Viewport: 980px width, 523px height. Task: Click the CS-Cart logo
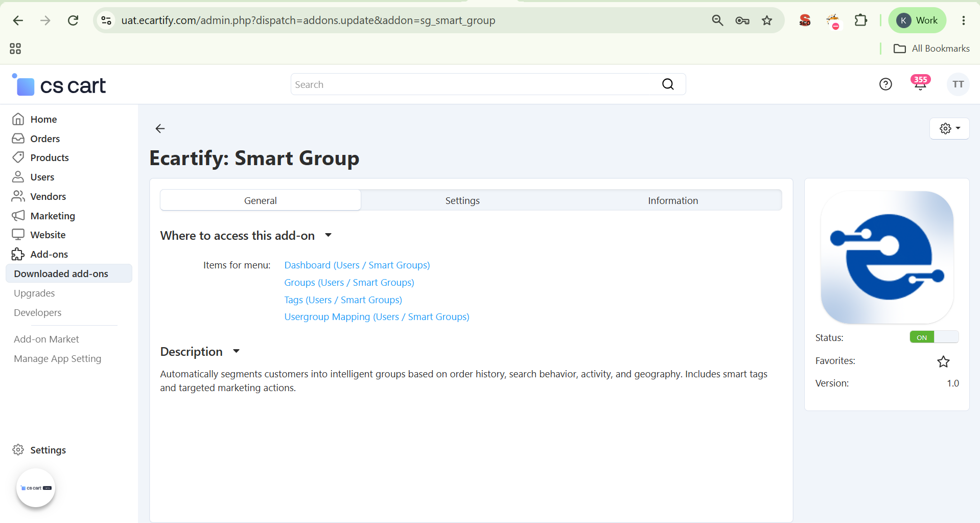pyautogui.click(x=59, y=85)
